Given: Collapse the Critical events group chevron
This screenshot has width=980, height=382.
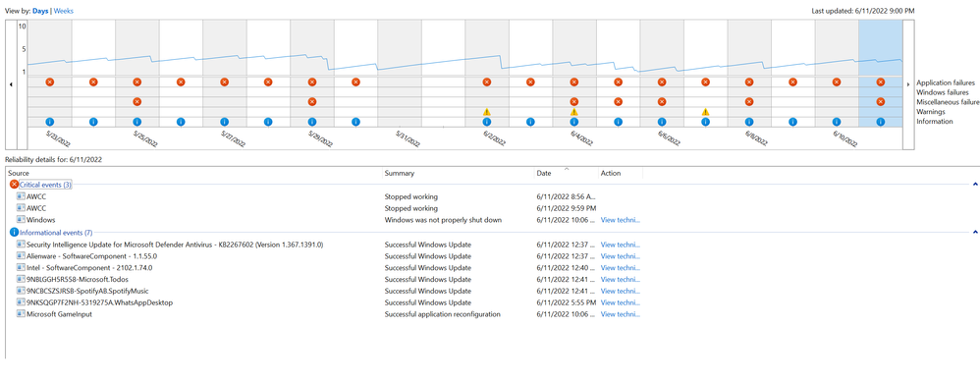Looking at the screenshot, I should 975,185.
